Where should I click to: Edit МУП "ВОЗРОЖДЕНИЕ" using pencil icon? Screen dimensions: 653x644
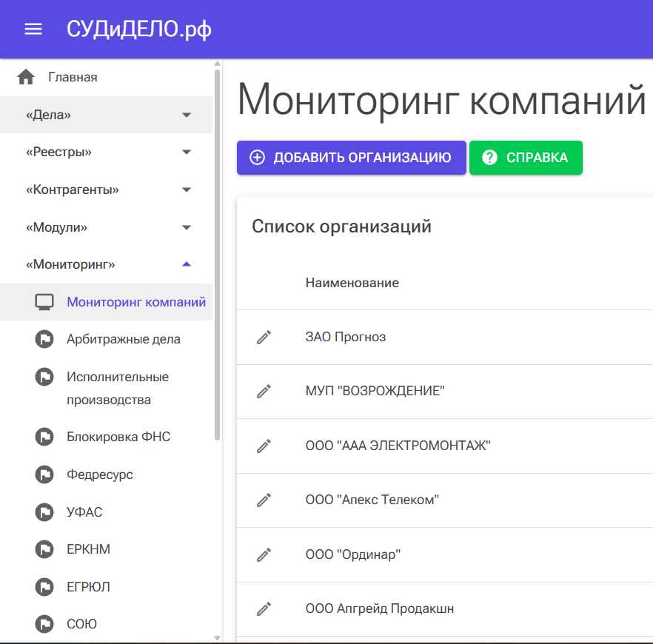click(x=264, y=392)
